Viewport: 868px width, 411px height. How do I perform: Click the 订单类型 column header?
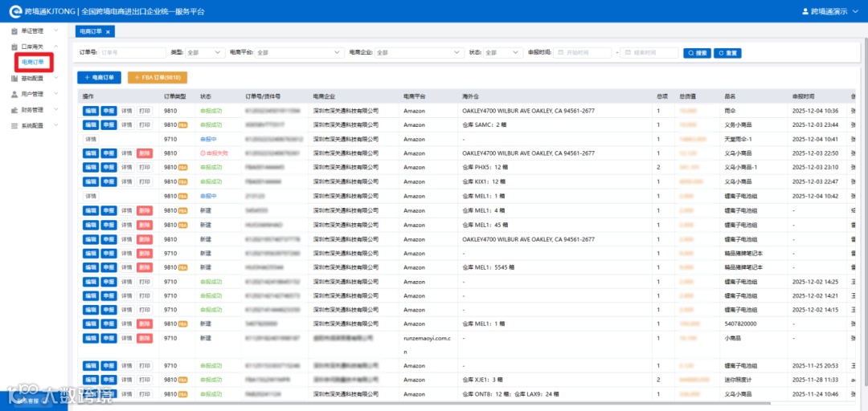click(x=175, y=96)
